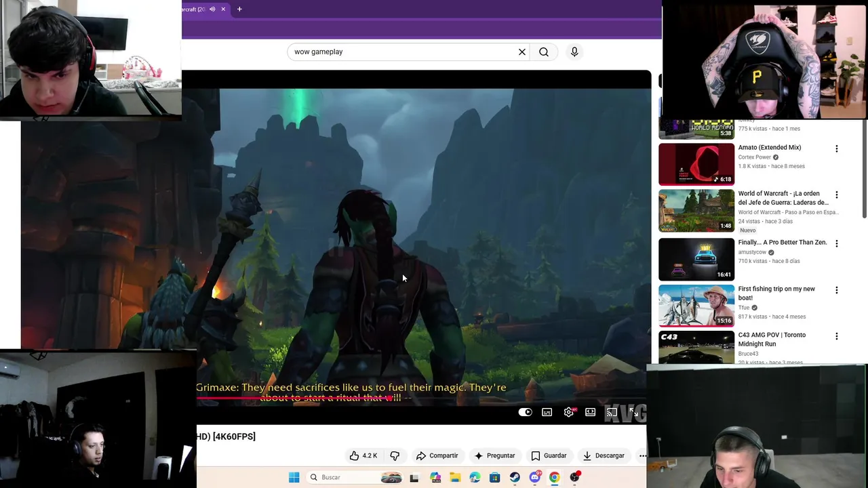868x488 pixels.
Task: Open the Preguntar ask button
Action: point(495,455)
